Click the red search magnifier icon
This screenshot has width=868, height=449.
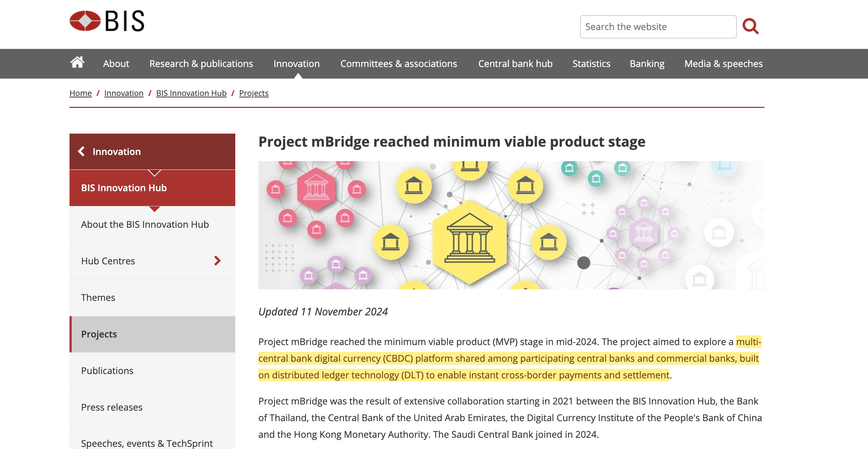pos(750,26)
